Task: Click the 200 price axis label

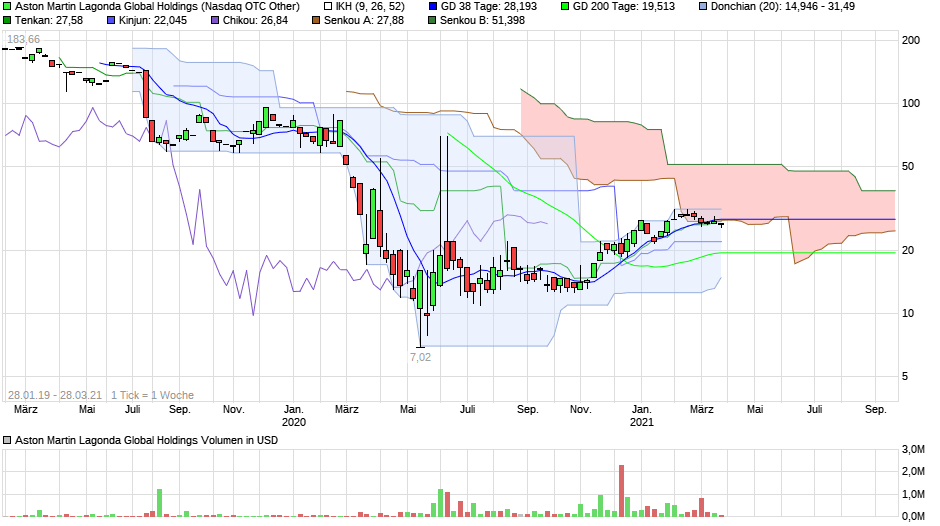Action: (911, 40)
